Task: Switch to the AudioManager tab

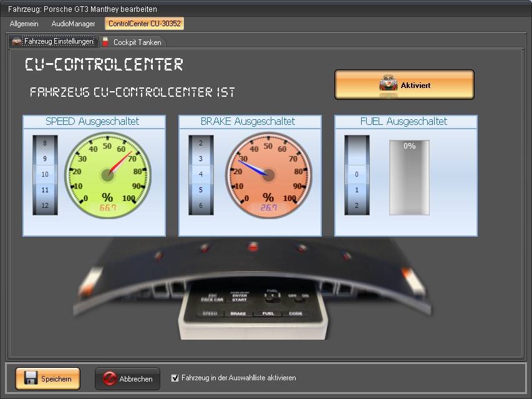Action: pos(73,24)
